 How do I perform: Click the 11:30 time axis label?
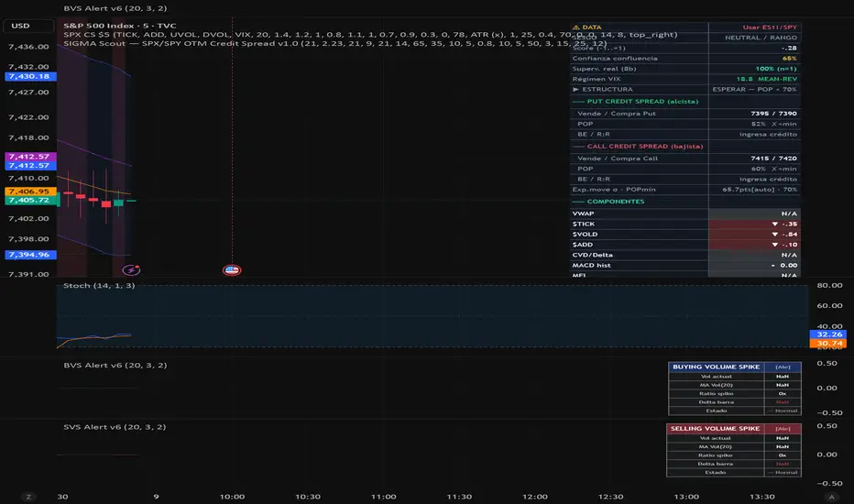coord(459,497)
